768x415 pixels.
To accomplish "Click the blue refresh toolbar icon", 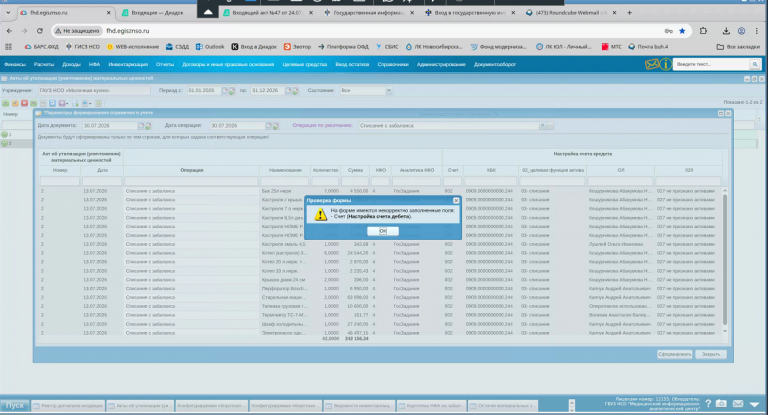I will coord(52,103).
